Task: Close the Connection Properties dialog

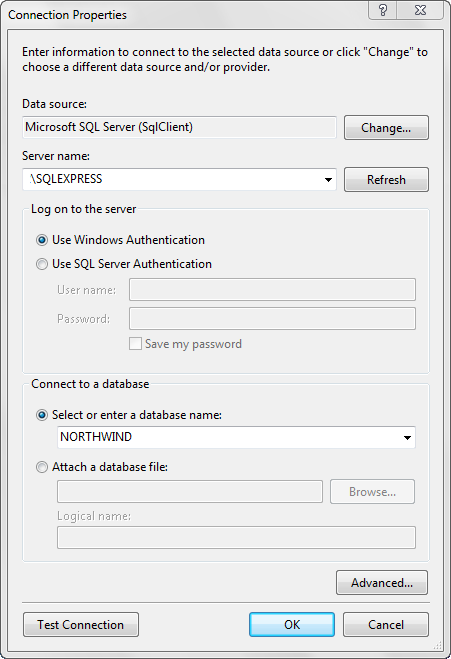Action: pos(420,10)
